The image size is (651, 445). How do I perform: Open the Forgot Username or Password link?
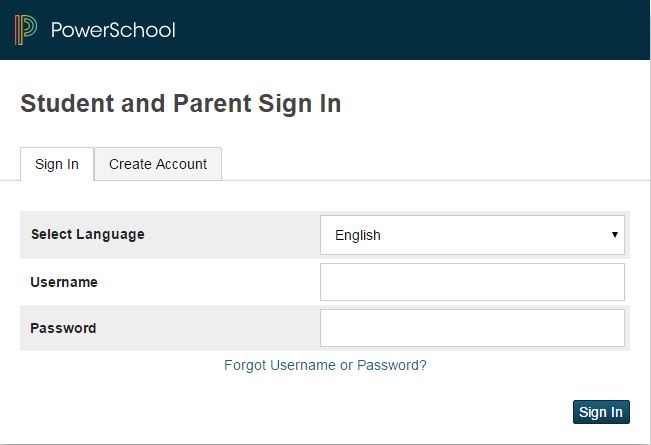tap(325, 365)
